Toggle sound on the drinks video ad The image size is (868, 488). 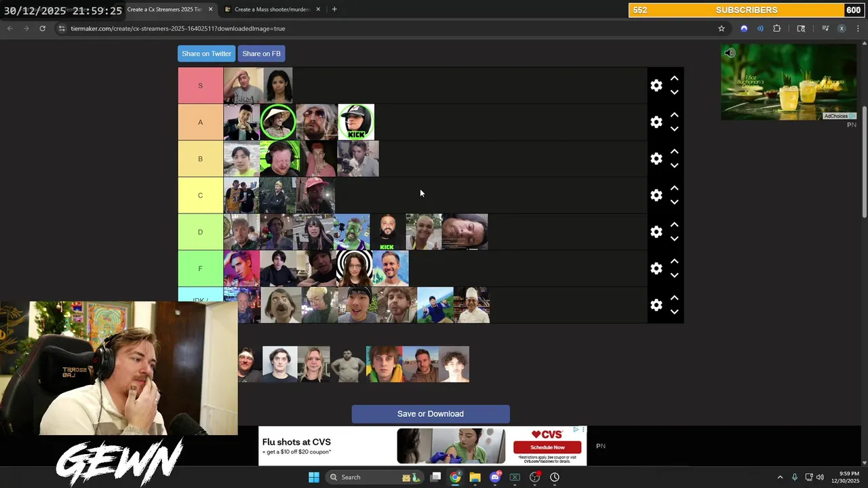[730, 53]
